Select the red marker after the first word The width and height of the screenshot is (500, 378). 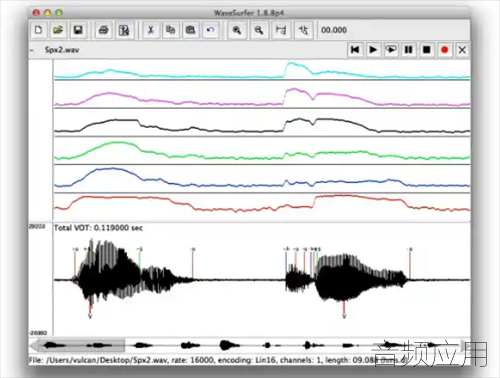click(x=192, y=263)
